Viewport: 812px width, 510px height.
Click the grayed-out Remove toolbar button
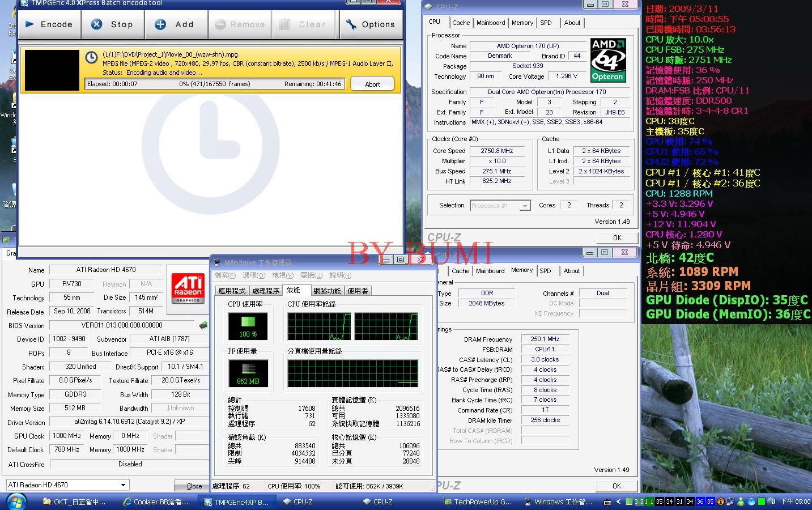point(240,25)
